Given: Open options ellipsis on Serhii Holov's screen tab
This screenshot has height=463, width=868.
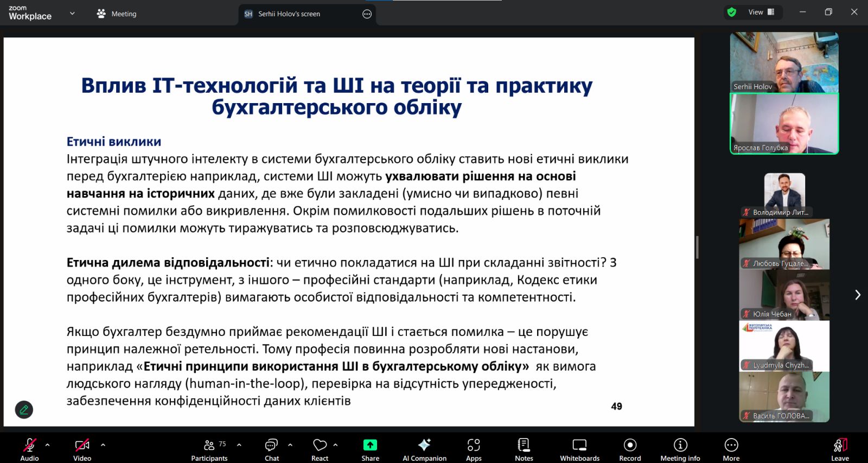Looking at the screenshot, I should (x=367, y=14).
